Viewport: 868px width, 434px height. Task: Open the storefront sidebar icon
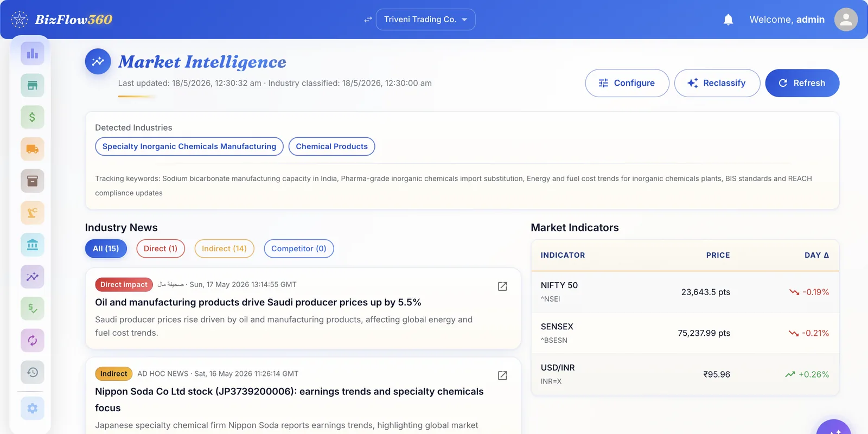33,85
